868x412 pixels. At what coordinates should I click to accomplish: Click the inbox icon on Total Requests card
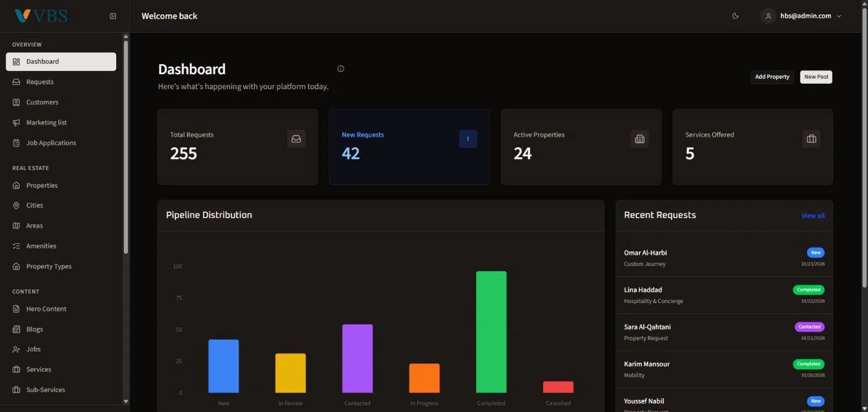point(296,139)
